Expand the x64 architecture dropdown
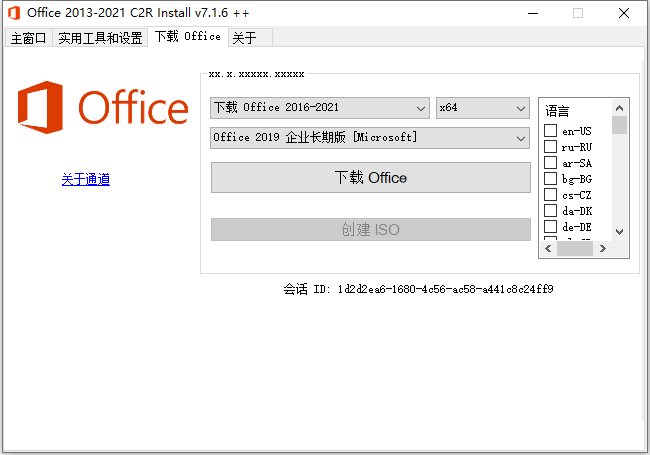The image size is (650, 455). coord(482,107)
